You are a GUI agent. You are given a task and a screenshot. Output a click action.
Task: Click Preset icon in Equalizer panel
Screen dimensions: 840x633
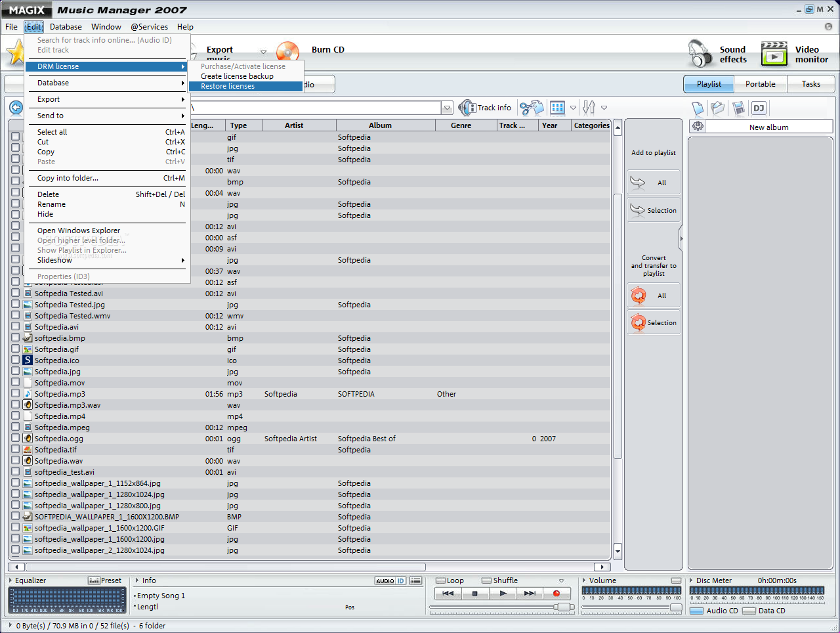pyautogui.click(x=94, y=581)
